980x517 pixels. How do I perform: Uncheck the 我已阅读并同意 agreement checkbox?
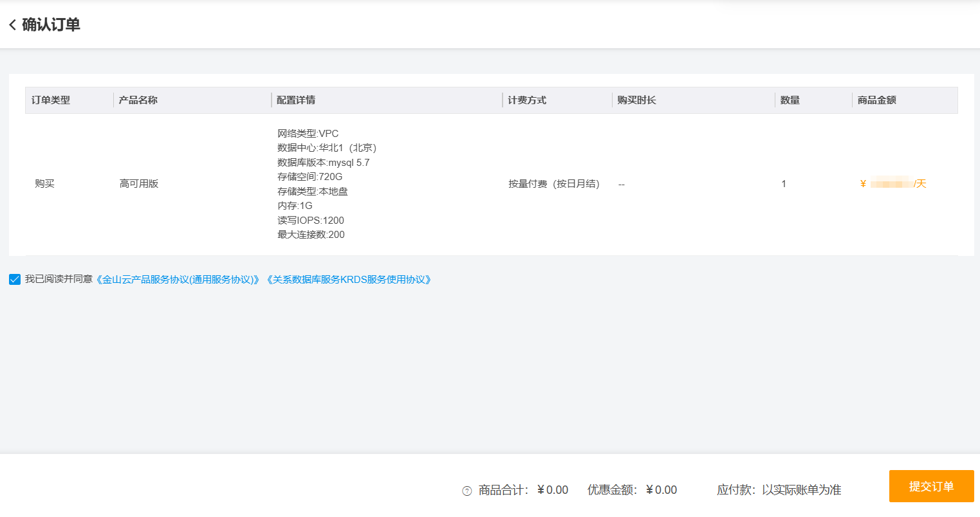tap(15, 280)
